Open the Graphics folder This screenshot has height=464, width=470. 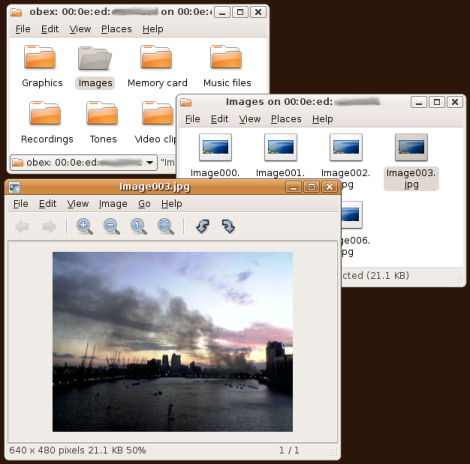click(40, 58)
